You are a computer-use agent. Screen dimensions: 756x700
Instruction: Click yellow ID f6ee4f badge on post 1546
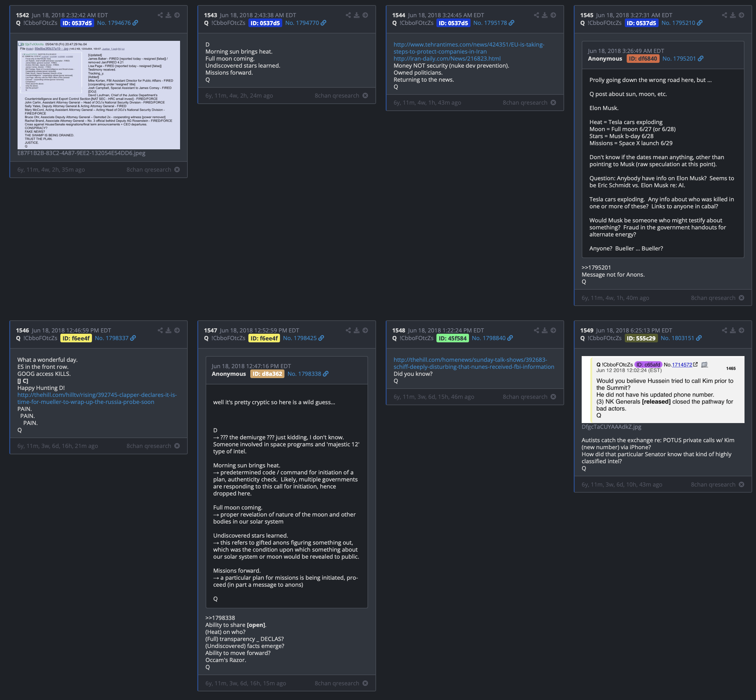pos(76,338)
